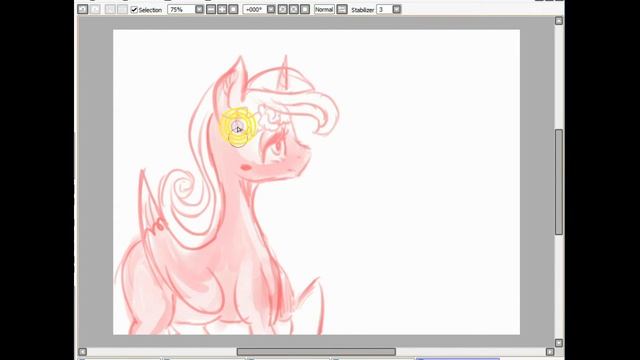
Task: Click the yellow flower in the mane
Action: [x=238, y=127]
